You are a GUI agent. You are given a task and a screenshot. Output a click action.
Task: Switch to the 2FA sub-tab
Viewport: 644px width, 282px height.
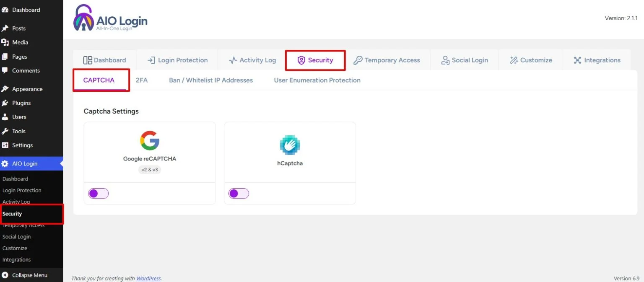coord(142,80)
